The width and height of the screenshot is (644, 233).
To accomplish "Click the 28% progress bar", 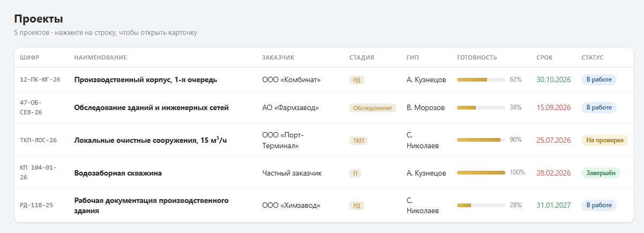I will [481, 205].
